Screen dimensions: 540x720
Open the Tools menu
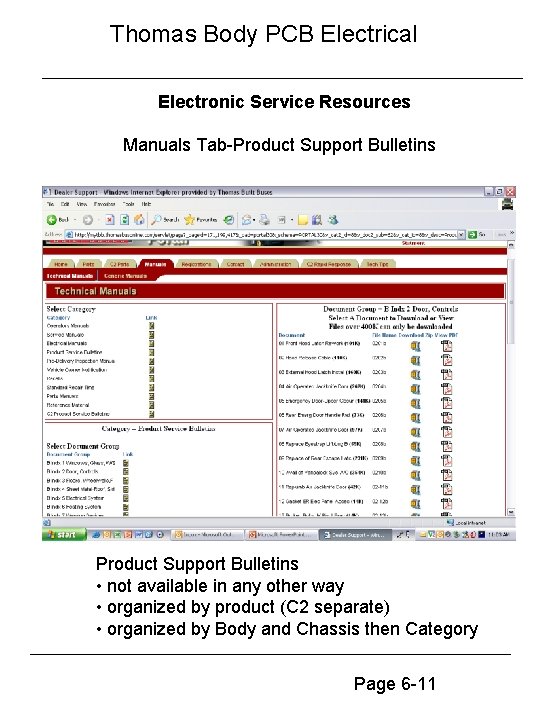128,204
